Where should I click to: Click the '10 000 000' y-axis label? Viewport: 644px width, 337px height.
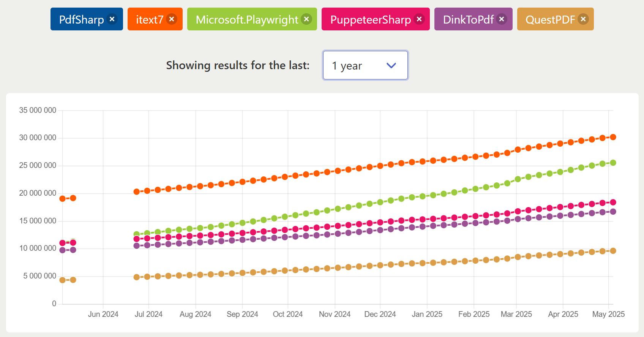click(38, 248)
